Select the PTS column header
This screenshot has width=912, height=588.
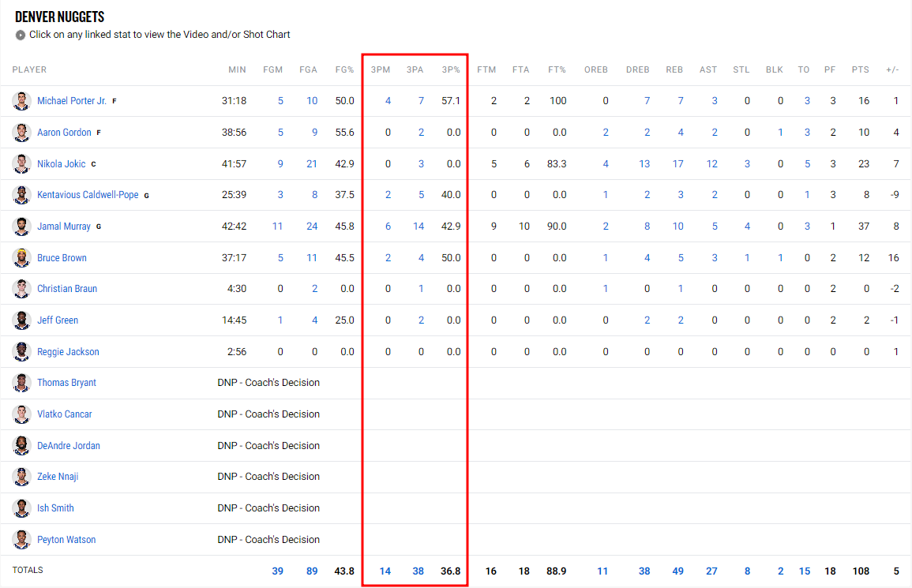[860, 69]
